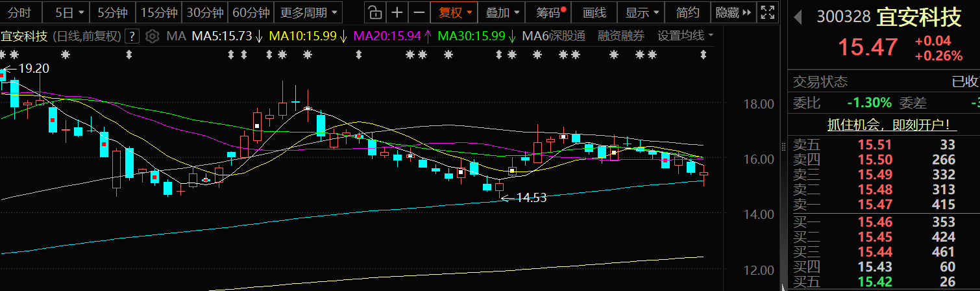Toggle the 融资融券 indicator
The height and width of the screenshot is (291, 980).
(621, 36)
